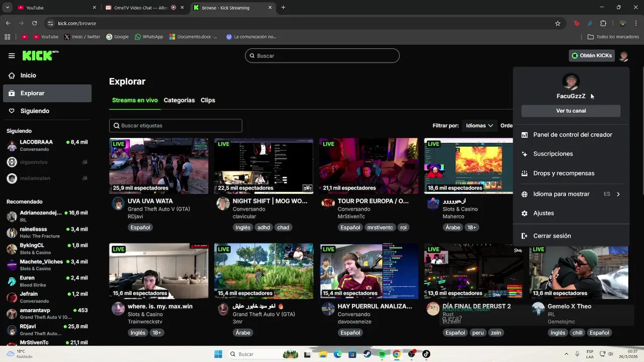Click the Buscar etiquetas tag field

(176, 126)
